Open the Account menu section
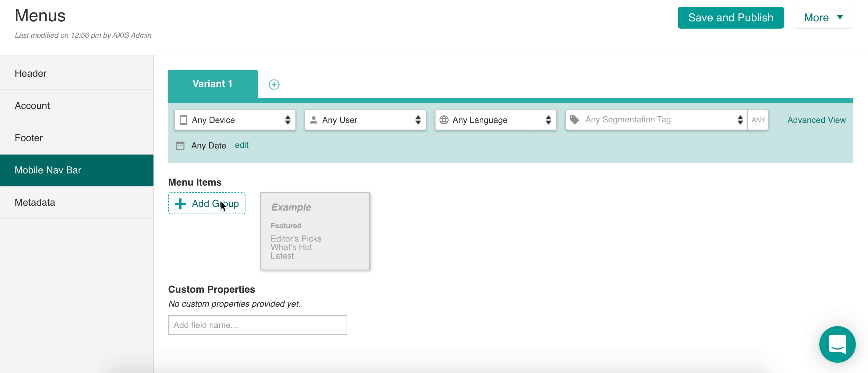This screenshot has width=868, height=373. 76,106
